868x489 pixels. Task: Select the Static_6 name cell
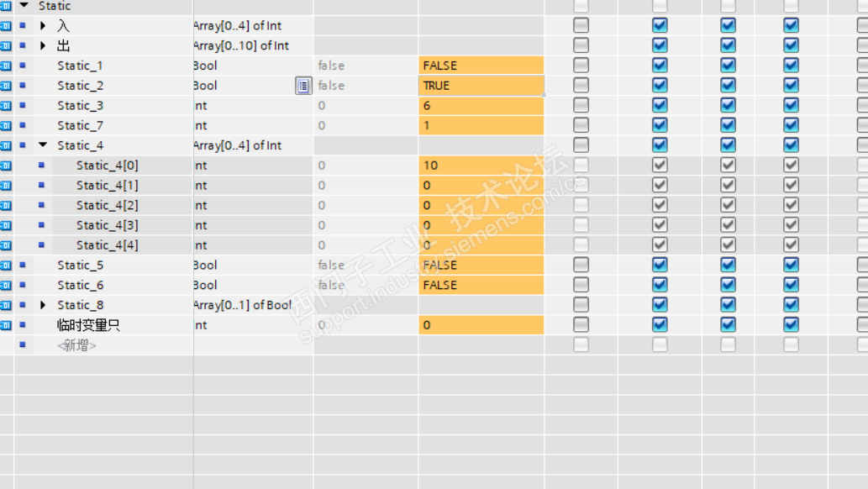(81, 286)
